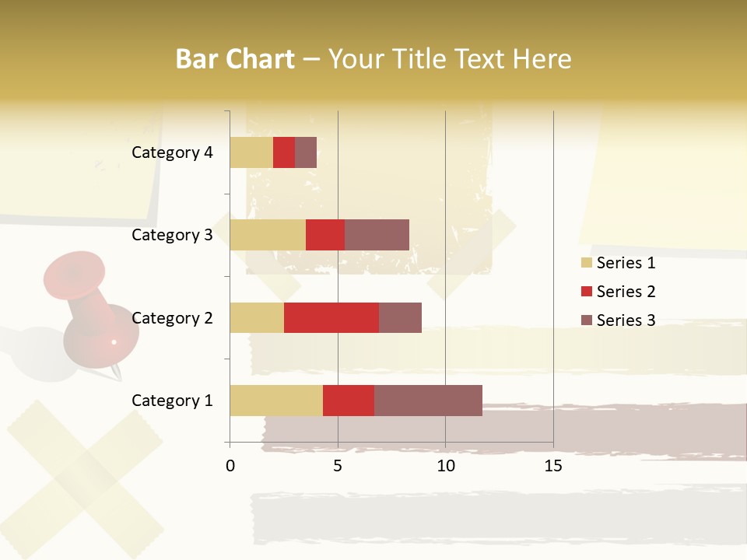The image size is (747, 560).
Task: Select Category 2's red Series 2 bar segment
Action: pyautogui.click(x=331, y=318)
